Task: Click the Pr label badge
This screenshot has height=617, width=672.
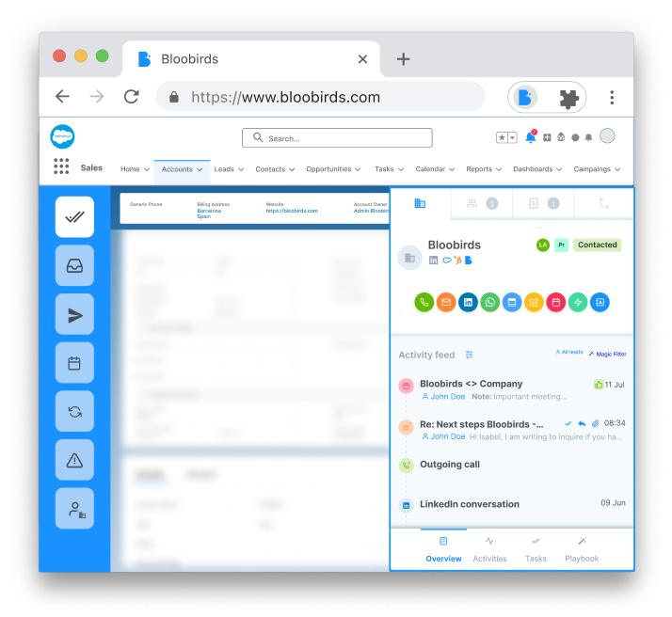Action: coord(562,245)
